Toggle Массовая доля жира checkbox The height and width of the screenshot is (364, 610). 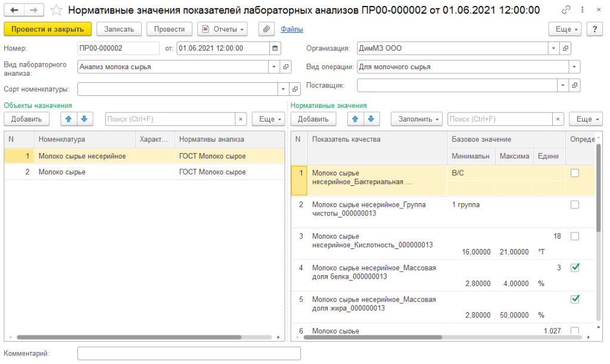tap(574, 299)
